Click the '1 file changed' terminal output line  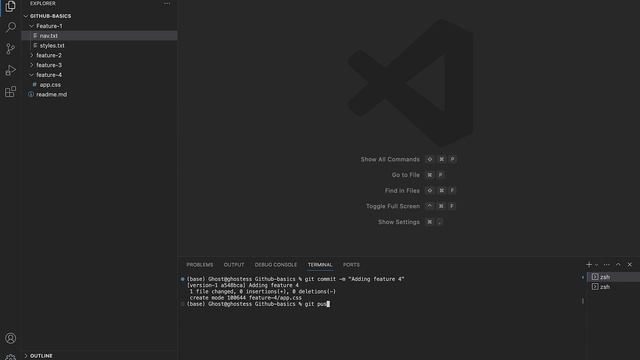click(262, 292)
